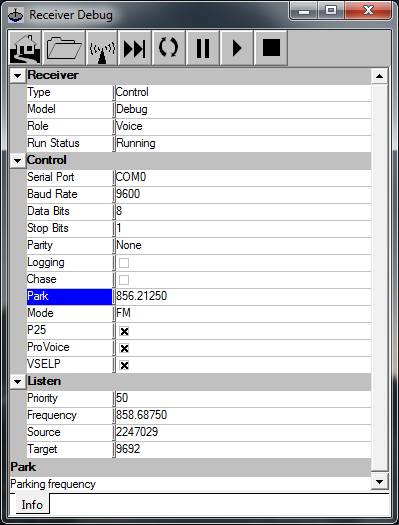The height and width of the screenshot is (525, 399).
Task: Stop the receiver with the square icon
Action: coord(271,48)
